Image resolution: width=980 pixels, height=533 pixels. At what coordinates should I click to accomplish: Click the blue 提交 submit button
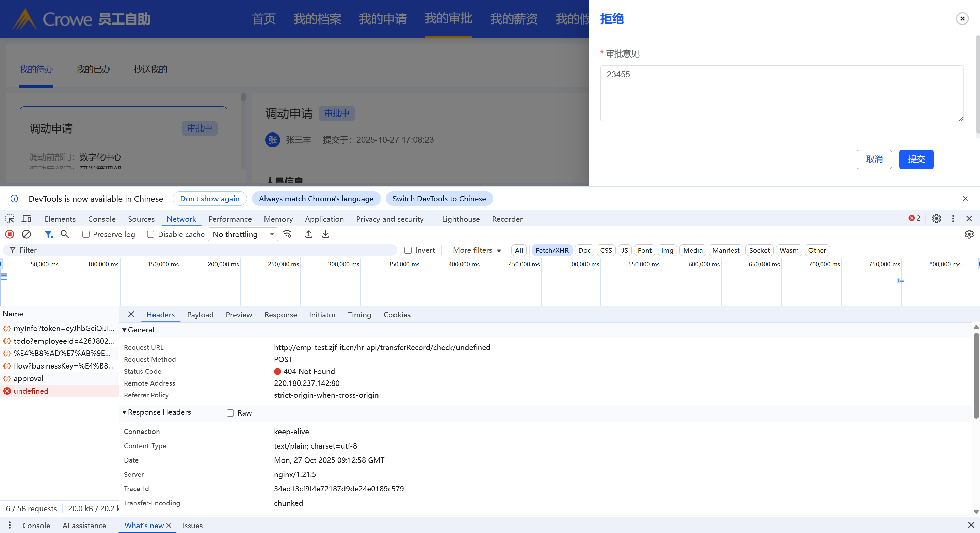[916, 159]
